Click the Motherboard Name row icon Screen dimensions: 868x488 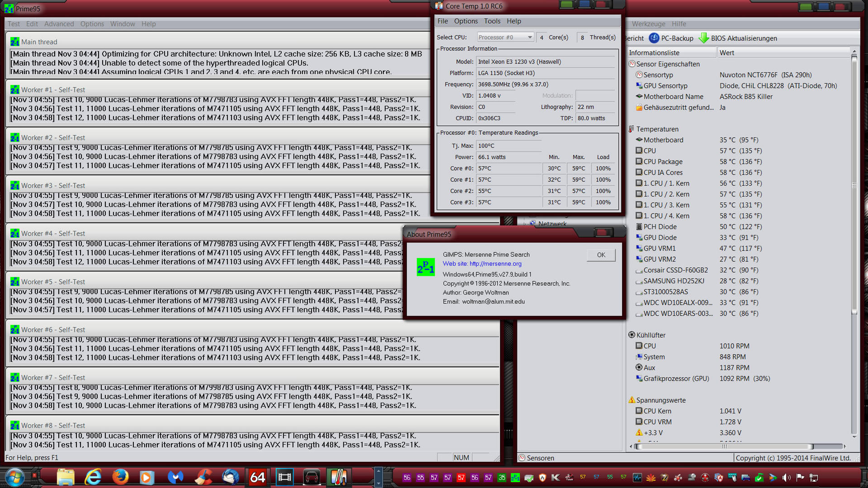pos(639,96)
